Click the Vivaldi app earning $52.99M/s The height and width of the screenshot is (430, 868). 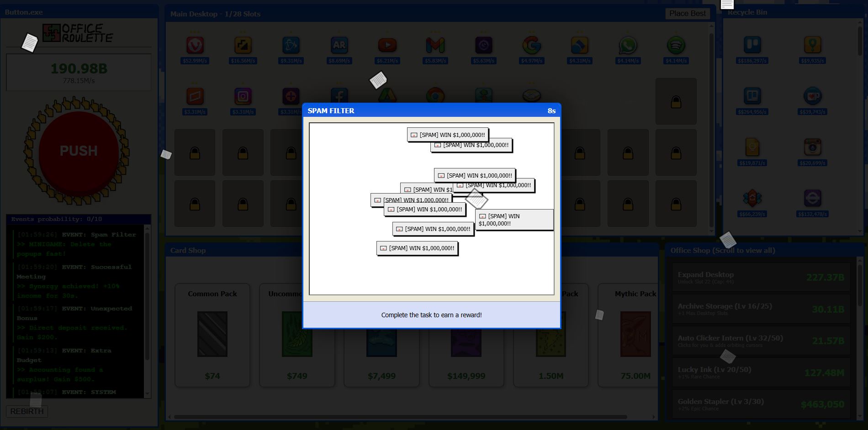coord(195,45)
